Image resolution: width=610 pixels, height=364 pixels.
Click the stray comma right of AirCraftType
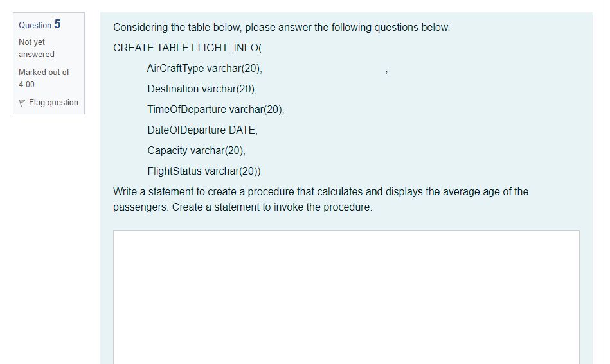point(386,72)
